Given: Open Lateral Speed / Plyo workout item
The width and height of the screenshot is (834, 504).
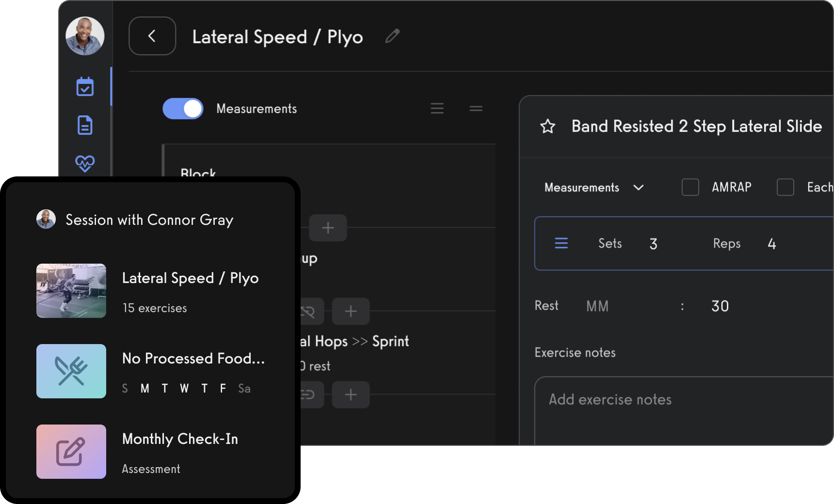Looking at the screenshot, I should coord(190,278).
